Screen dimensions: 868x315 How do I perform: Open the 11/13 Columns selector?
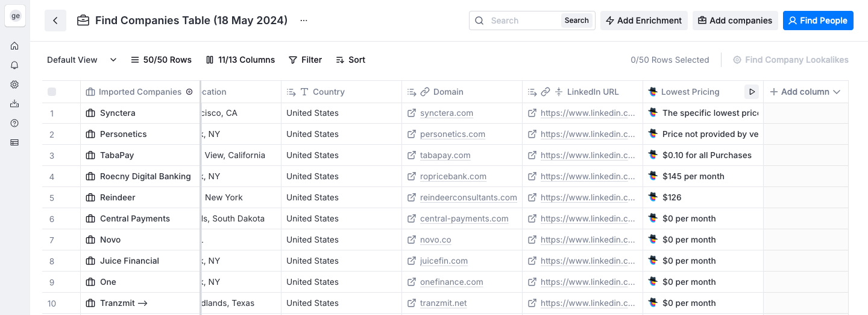[x=241, y=60]
